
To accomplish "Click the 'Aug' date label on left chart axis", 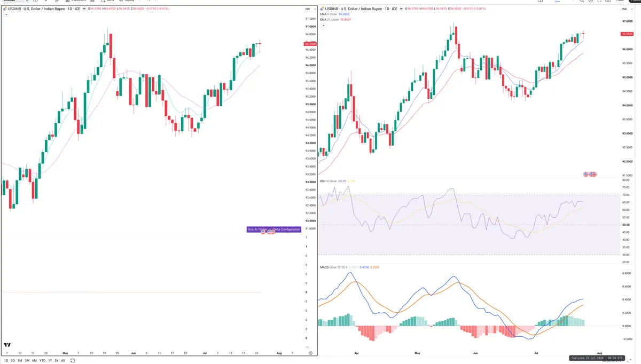I will pyautogui.click(x=279, y=353).
